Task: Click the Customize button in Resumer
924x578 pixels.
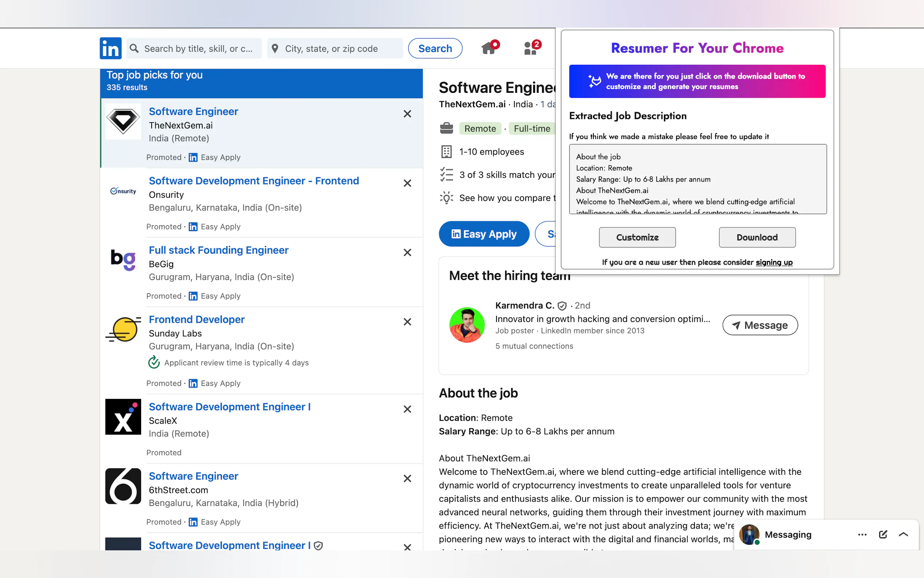Action: click(x=637, y=237)
